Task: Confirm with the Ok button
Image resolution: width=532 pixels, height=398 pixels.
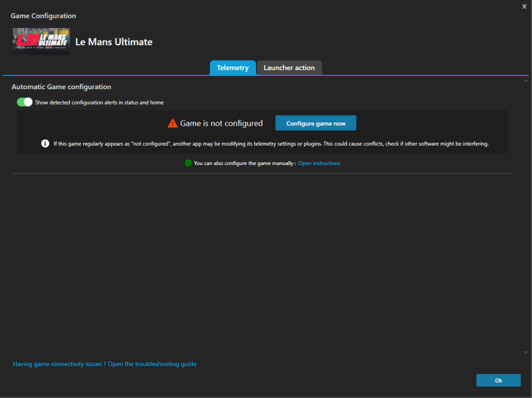Action: [498, 380]
